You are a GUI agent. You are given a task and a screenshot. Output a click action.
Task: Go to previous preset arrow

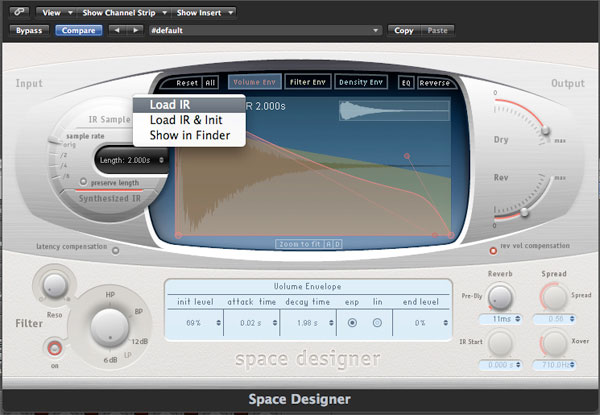pos(117,30)
